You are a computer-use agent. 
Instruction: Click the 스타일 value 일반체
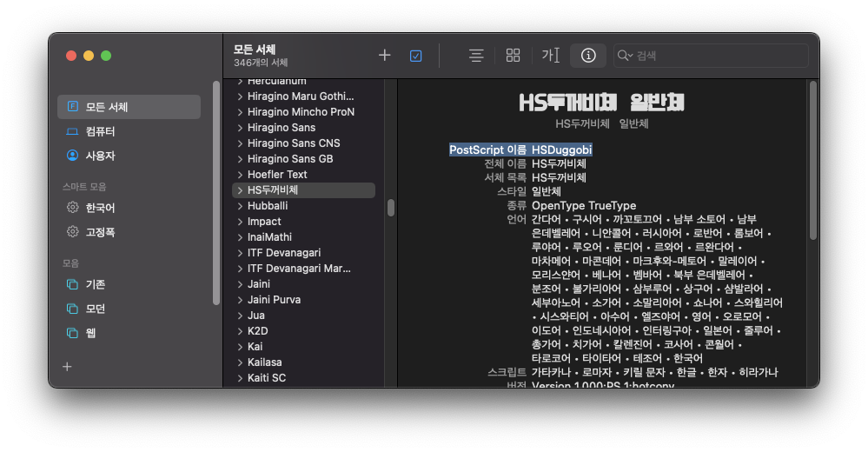(547, 191)
